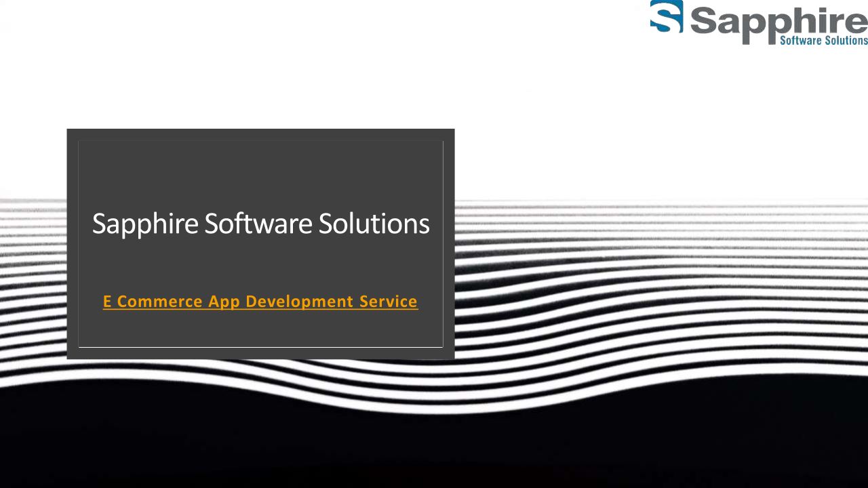The width and height of the screenshot is (868, 488).
Task: Click the word Solutions in the white title
Action: (x=374, y=224)
